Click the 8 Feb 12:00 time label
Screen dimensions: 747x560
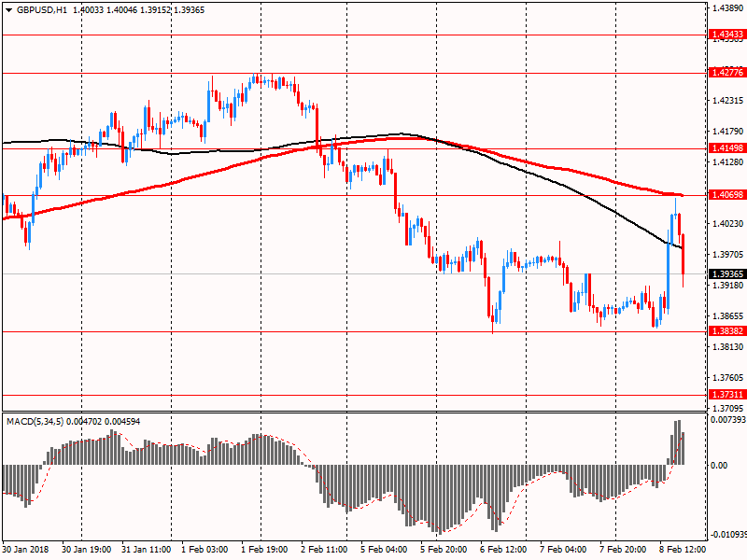tap(683, 549)
